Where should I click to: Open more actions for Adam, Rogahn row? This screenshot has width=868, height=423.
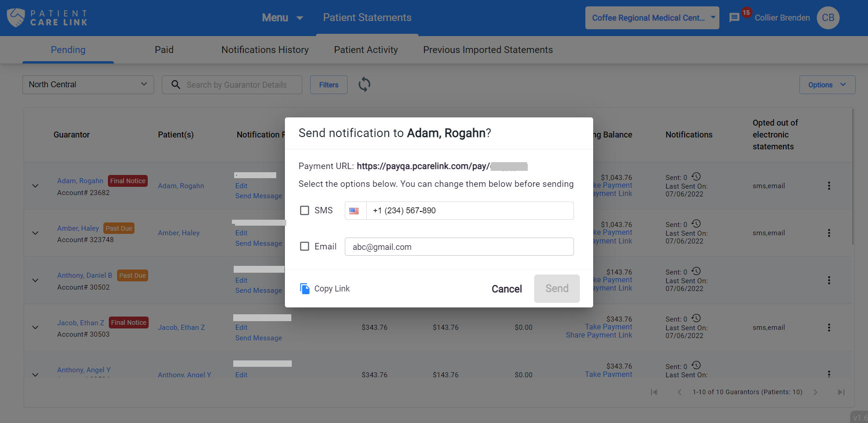click(829, 186)
